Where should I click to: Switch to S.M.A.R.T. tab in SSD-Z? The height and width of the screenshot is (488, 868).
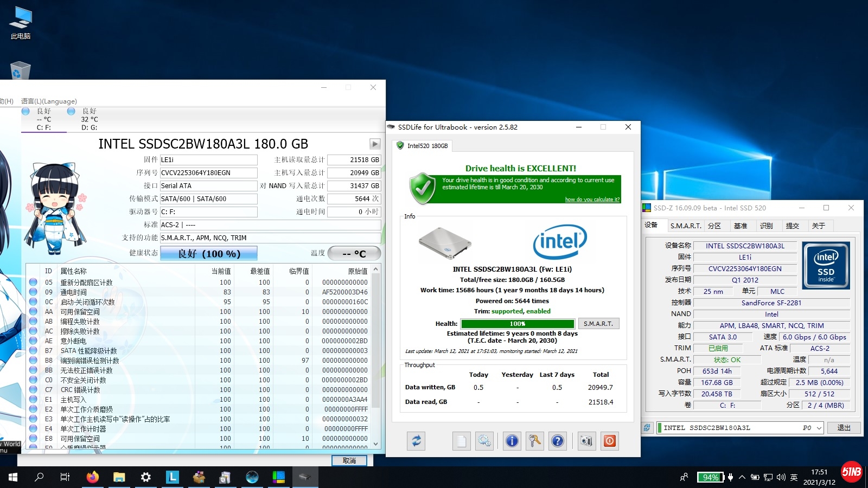685,226
